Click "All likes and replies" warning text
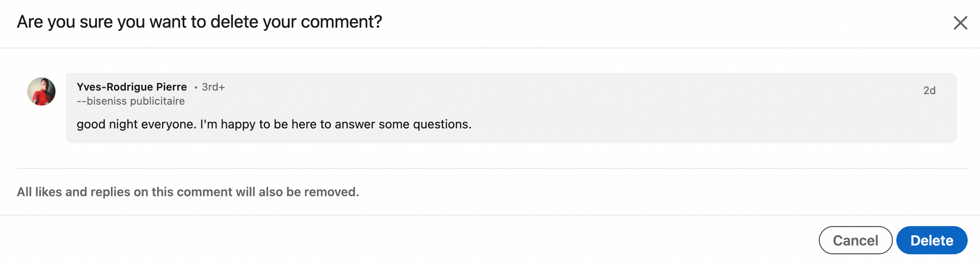The width and height of the screenshot is (980, 263). pyautogui.click(x=73, y=192)
